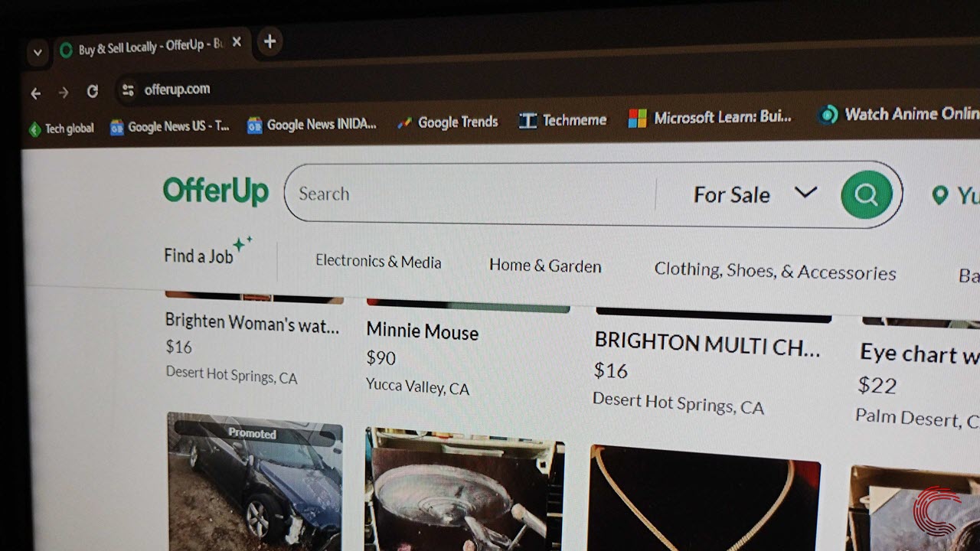The image size is (980, 551).
Task: Click the $22 price under Eye chart
Action: (x=877, y=385)
